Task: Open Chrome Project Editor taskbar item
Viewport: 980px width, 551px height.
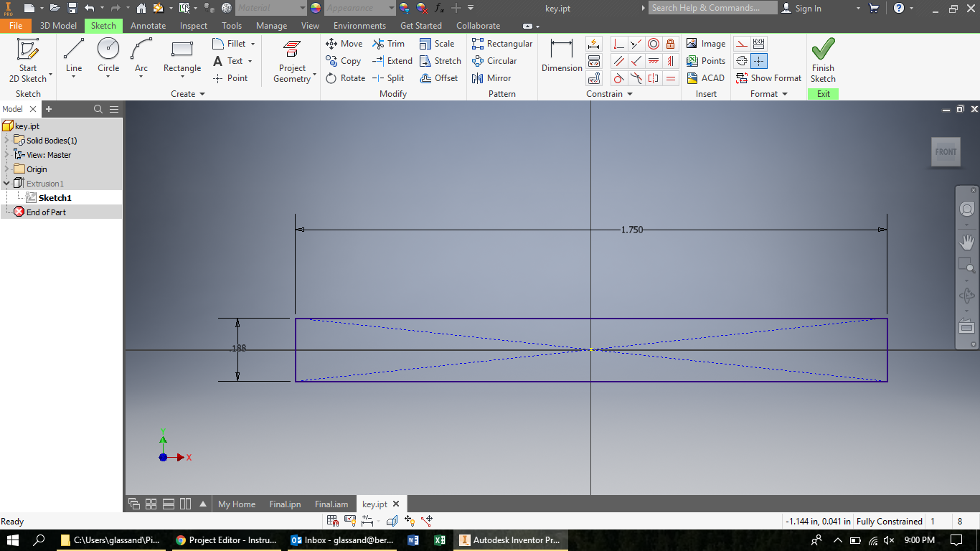Action: 225,540
